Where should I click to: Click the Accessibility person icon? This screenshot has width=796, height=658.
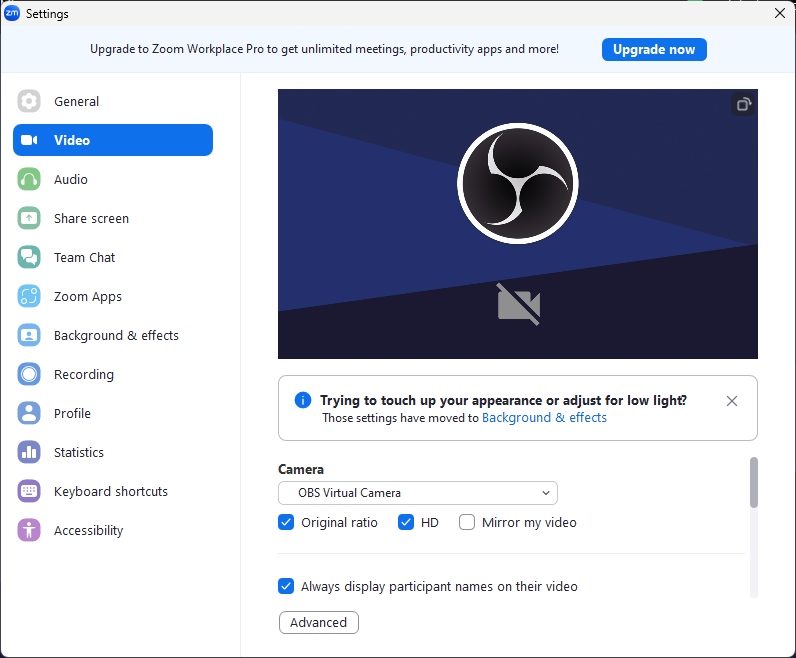[x=29, y=530]
